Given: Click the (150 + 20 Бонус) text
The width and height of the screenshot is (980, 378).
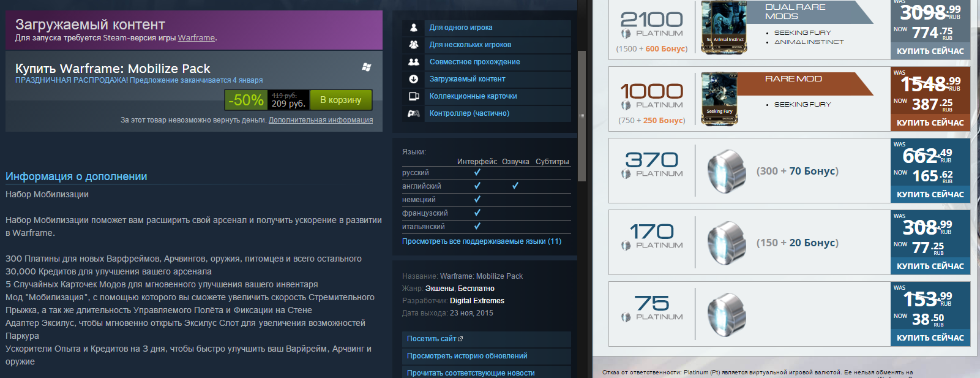Looking at the screenshot, I should click(x=798, y=243).
